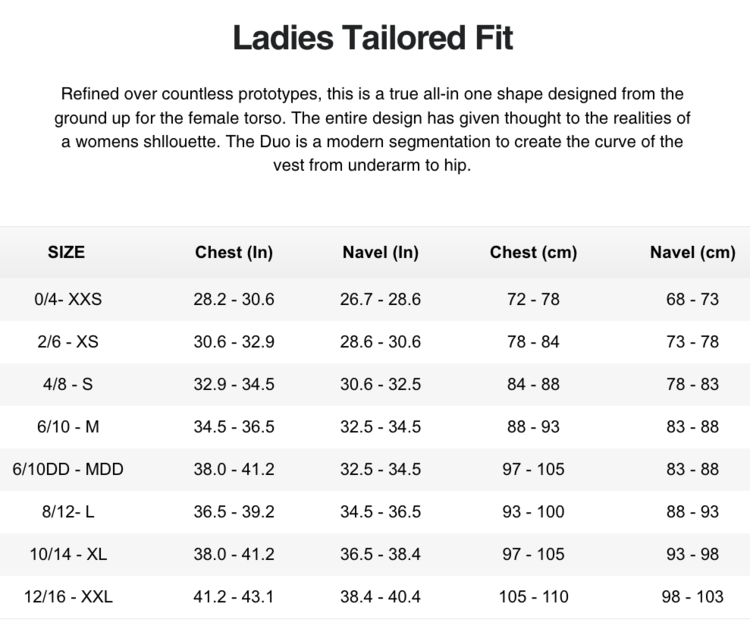
Task: Click the 8/12- L size row label
Action: [68, 511]
